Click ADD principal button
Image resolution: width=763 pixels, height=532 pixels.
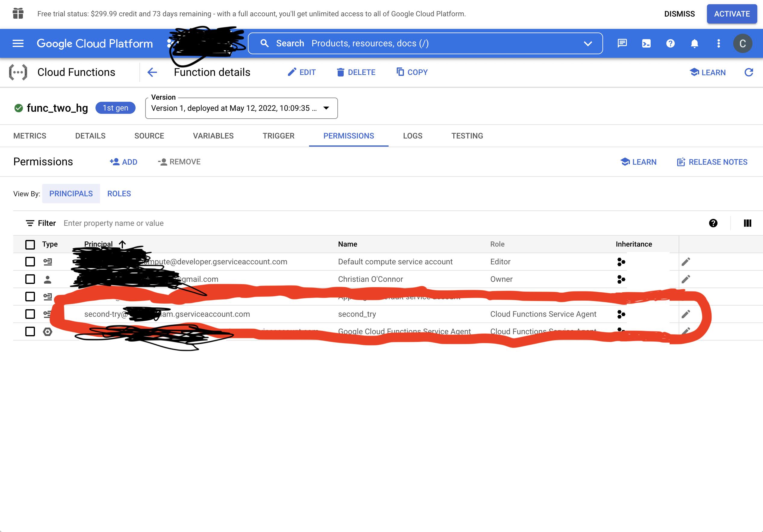tap(124, 162)
